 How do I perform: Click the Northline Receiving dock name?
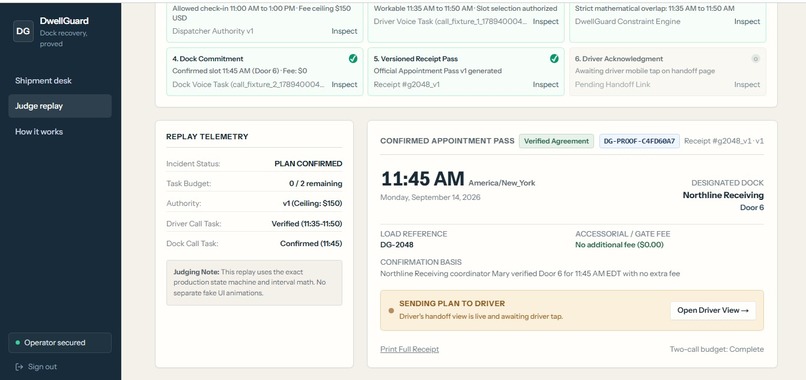click(x=723, y=195)
